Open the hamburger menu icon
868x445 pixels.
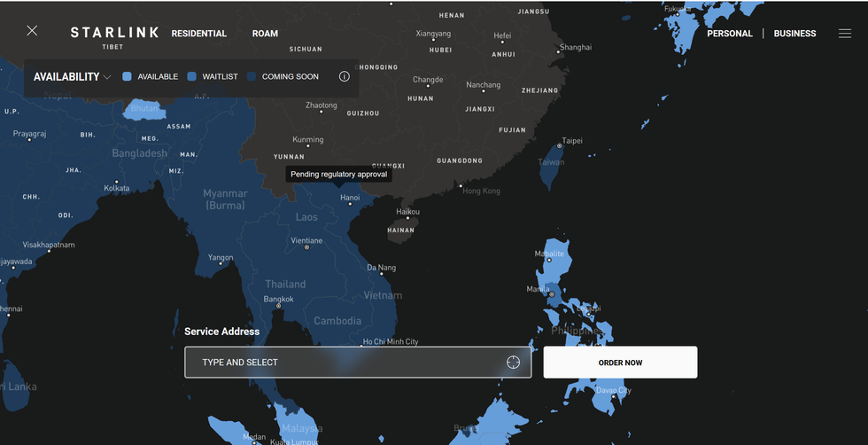click(x=845, y=34)
